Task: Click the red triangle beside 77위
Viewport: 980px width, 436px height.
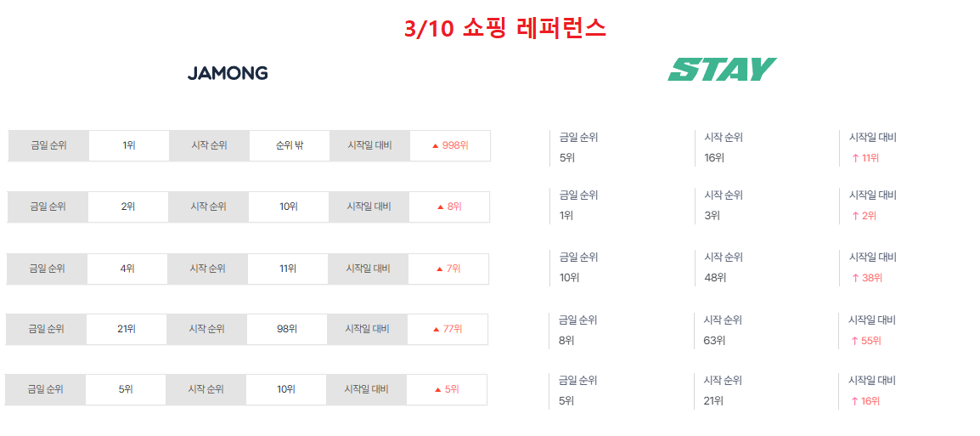Action: [436, 329]
